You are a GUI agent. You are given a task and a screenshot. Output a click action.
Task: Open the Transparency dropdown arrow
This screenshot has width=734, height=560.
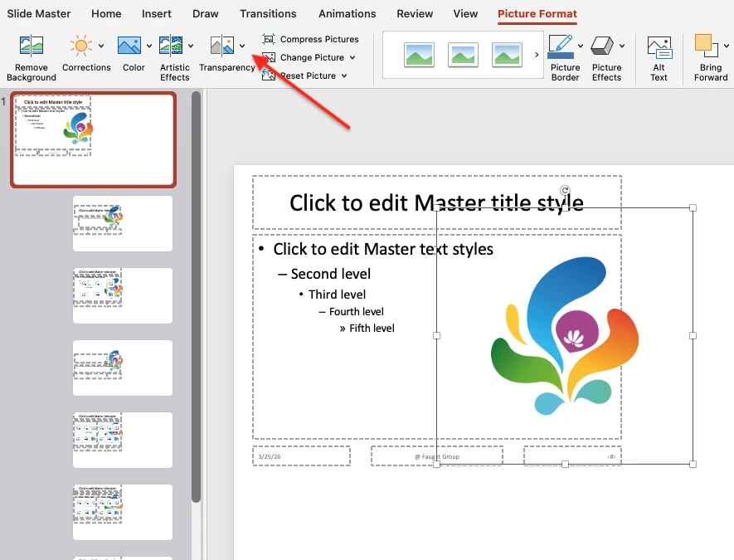(241, 46)
